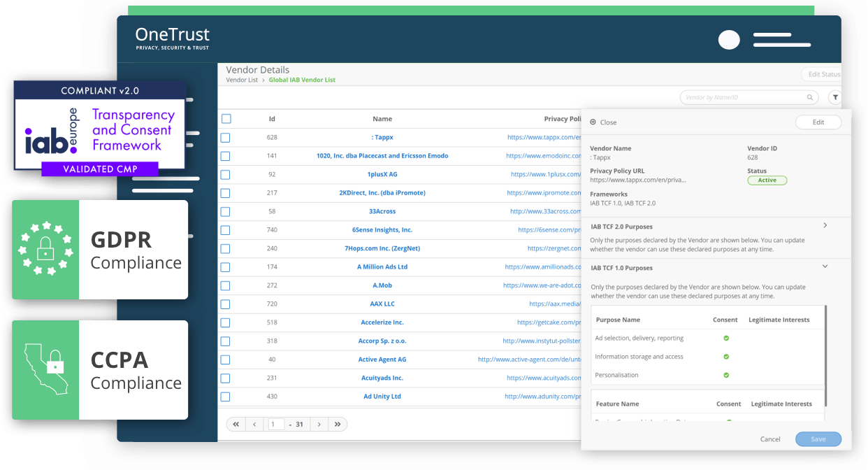The height and width of the screenshot is (470, 868).
Task: Collapse the IAB TCF 1.0 Purposes section
Action: pyautogui.click(x=825, y=266)
